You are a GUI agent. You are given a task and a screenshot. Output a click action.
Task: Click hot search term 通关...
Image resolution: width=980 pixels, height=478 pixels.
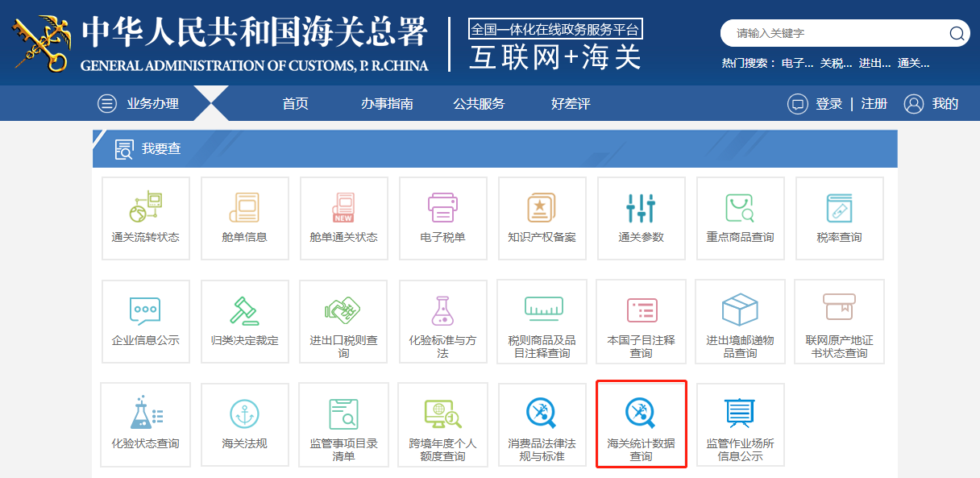[913, 63]
